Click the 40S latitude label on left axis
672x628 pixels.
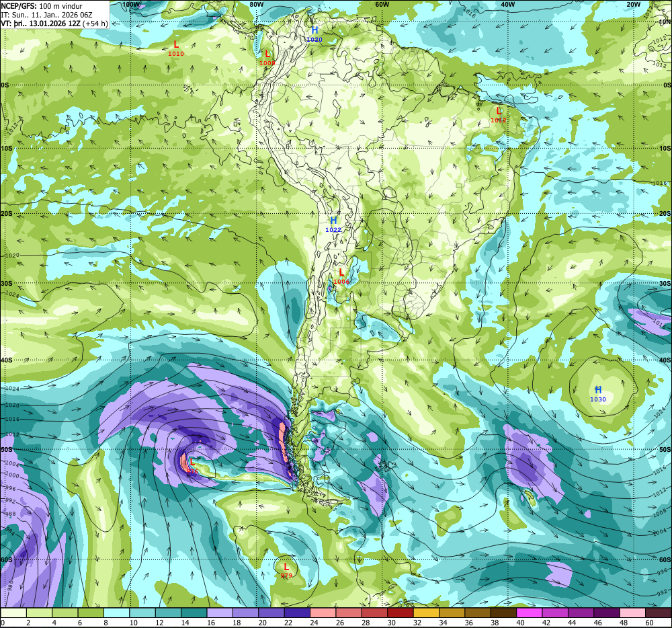point(7,360)
